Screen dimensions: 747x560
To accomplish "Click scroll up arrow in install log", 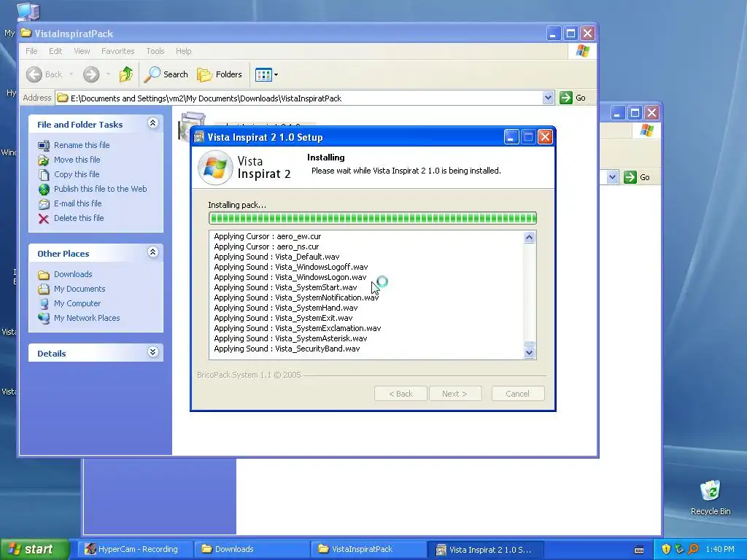I will coord(529,237).
